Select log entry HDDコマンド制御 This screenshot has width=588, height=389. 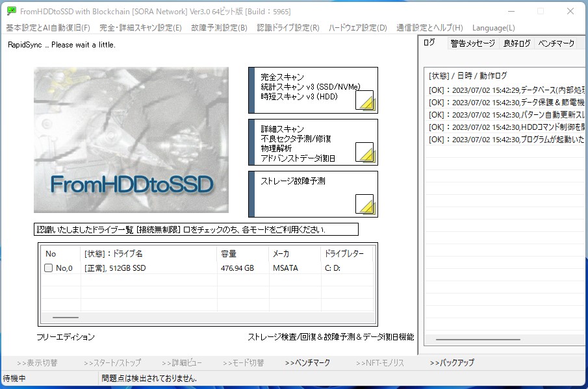tap(506, 127)
